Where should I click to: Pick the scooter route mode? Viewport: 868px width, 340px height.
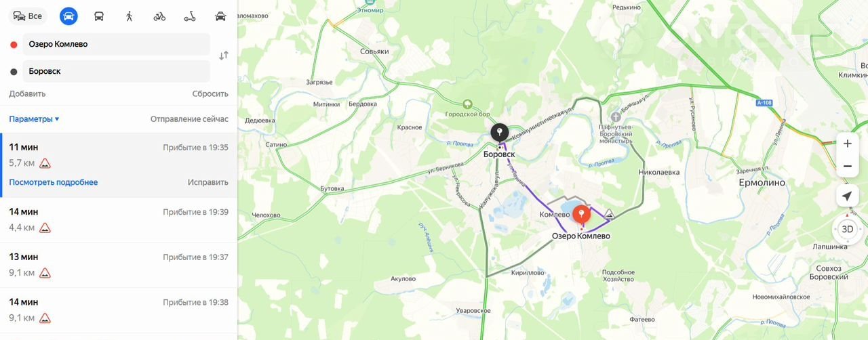(x=190, y=16)
